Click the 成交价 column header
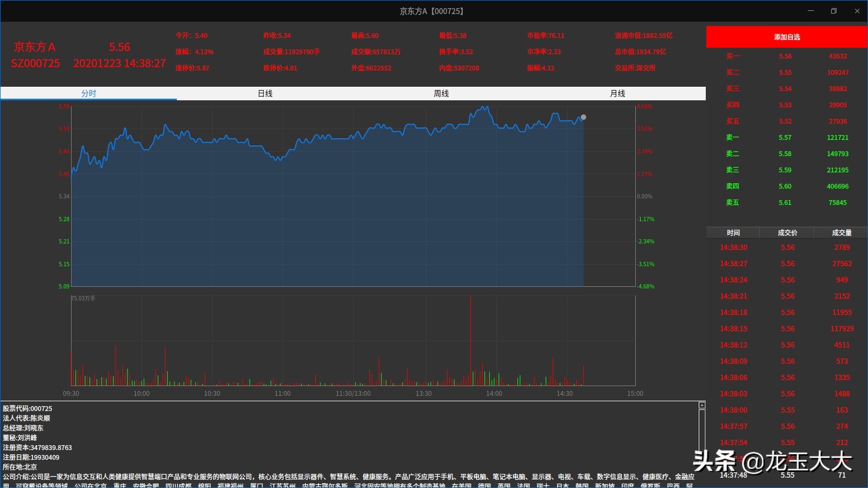This screenshot has width=868, height=488. point(787,233)
